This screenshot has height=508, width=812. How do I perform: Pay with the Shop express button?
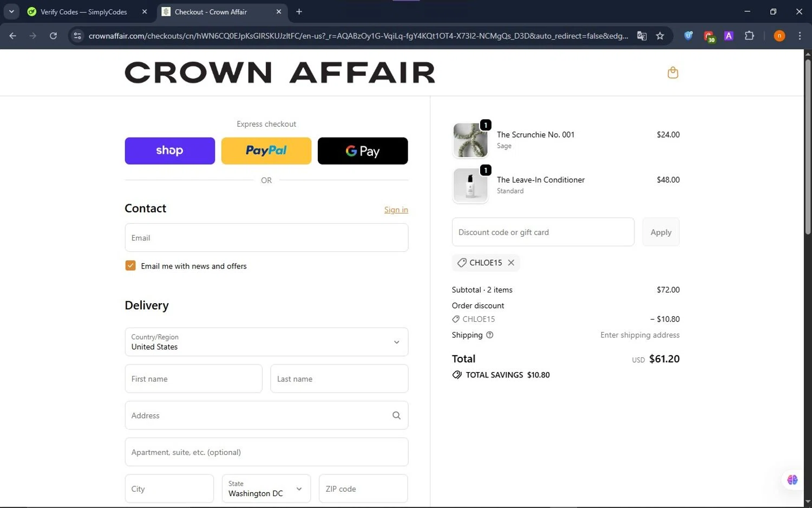pos(170,151)
